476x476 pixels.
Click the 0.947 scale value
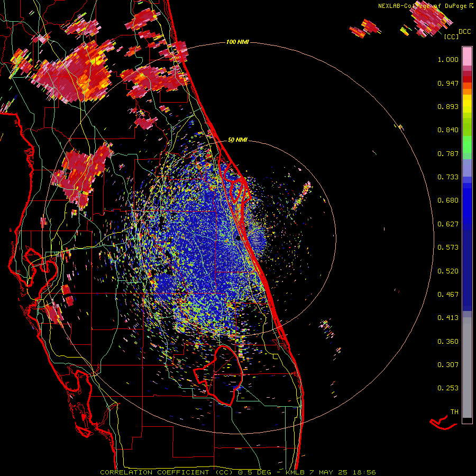(x=448, y=83)
